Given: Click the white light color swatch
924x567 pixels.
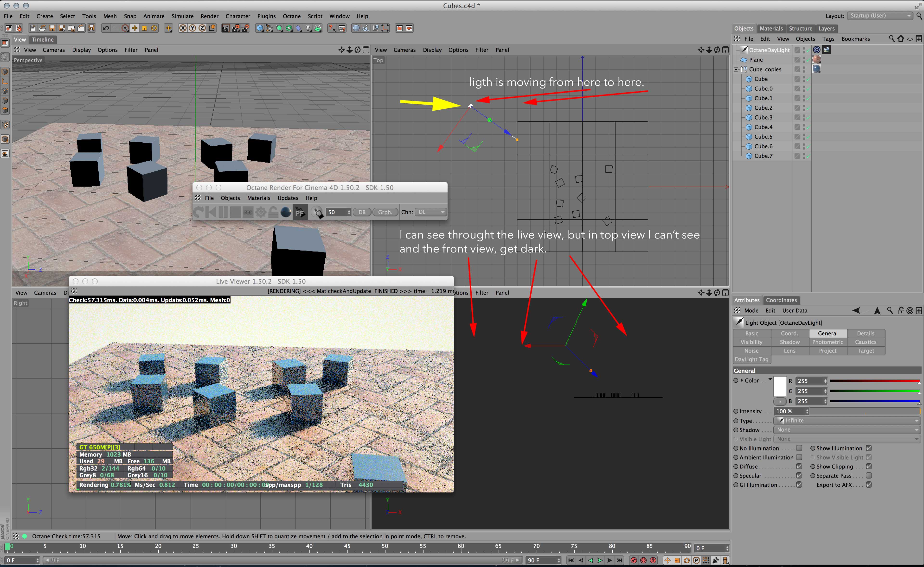Looking at the screenshot, I should (780, 386).
